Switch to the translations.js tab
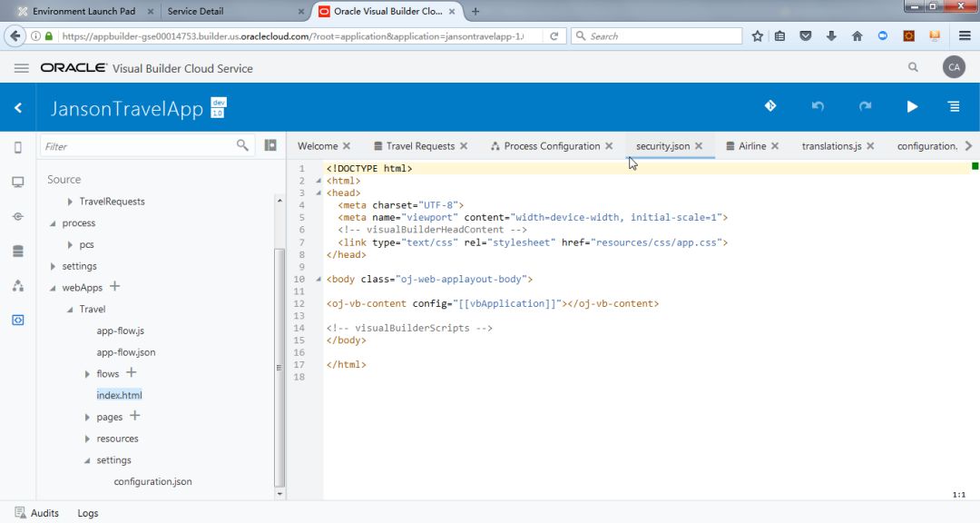Screen dimensions: 980x523 coord(831,146)
